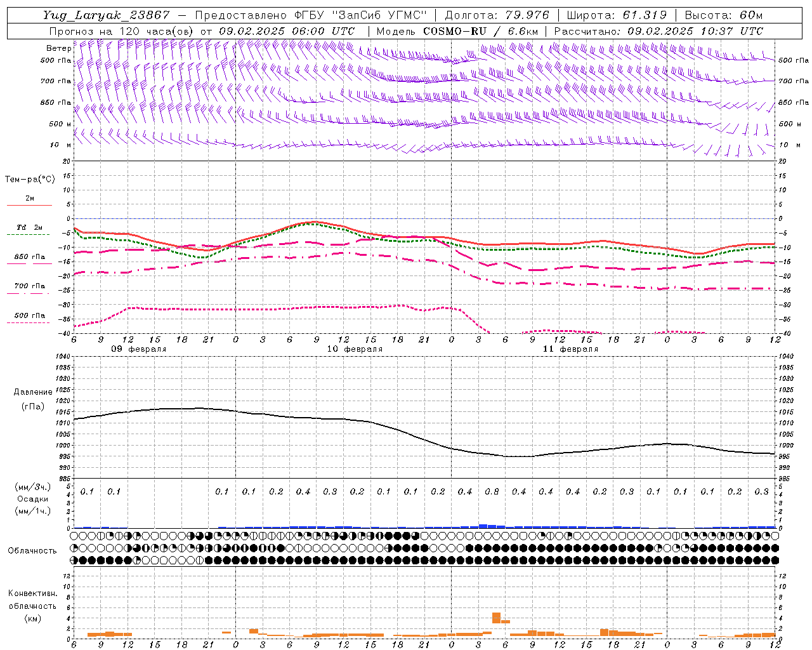This screenshot has height=650, width=812.
Task: Click the '11 февраля' date label
Action: (x=570, y=348)
